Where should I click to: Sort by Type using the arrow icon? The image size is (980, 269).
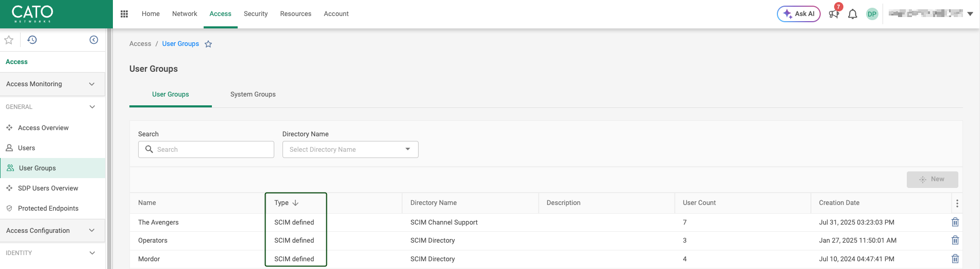click(x=295, y=203)
